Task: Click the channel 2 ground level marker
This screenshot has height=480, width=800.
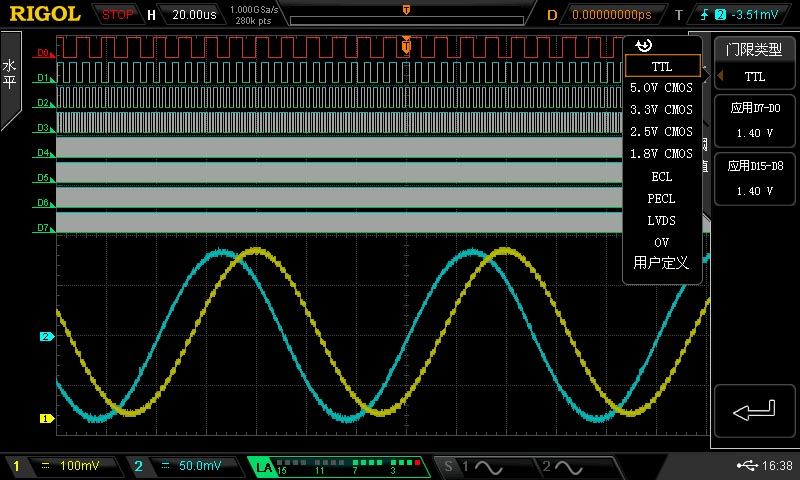Action: point(45,337)
